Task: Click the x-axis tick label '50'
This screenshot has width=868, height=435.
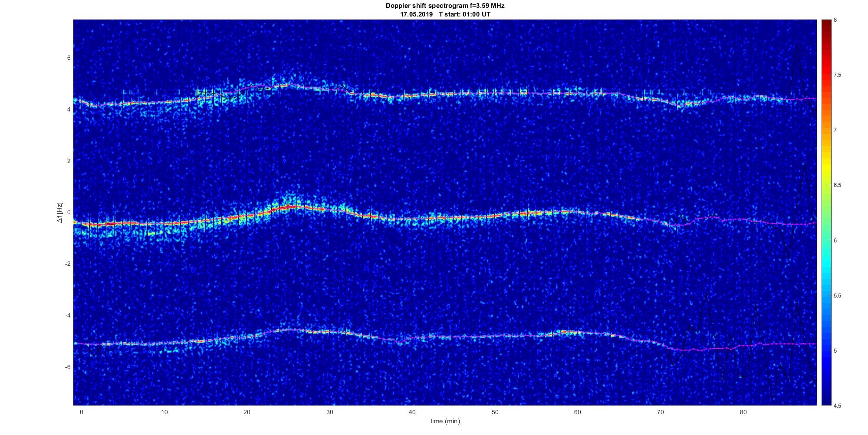Action: [x=495, y=412]
